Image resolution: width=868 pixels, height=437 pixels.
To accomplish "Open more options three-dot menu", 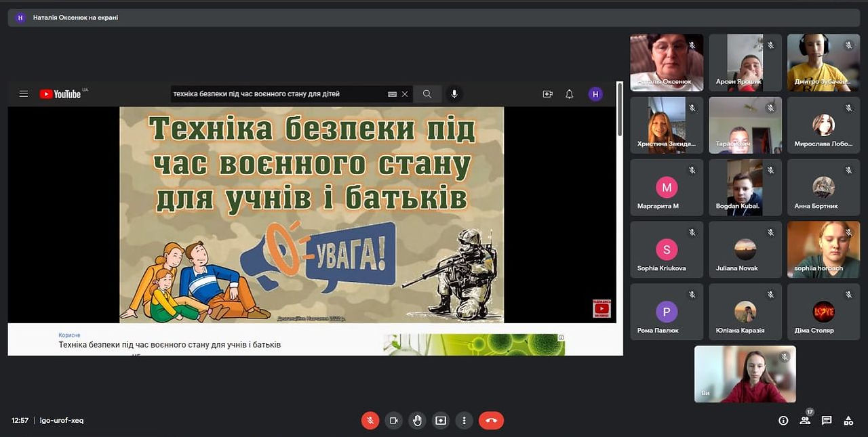I will pyautogui.click(x=464, y=420).
